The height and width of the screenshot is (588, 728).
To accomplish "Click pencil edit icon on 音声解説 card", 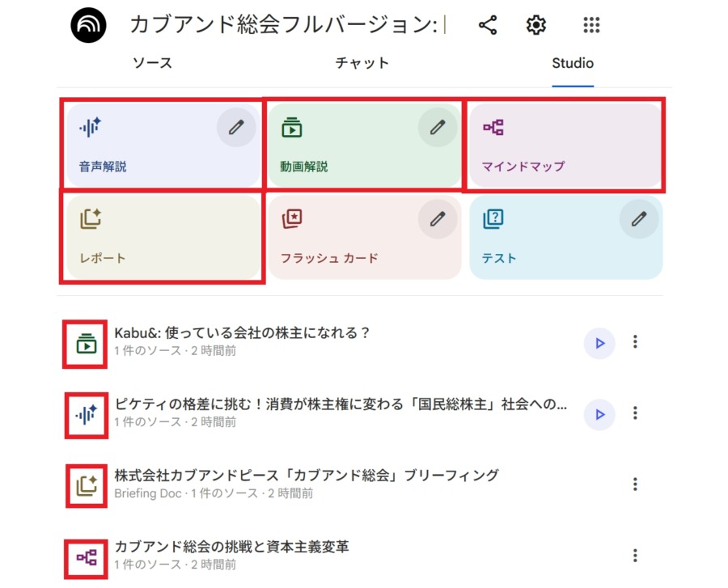I will [236, 127].
